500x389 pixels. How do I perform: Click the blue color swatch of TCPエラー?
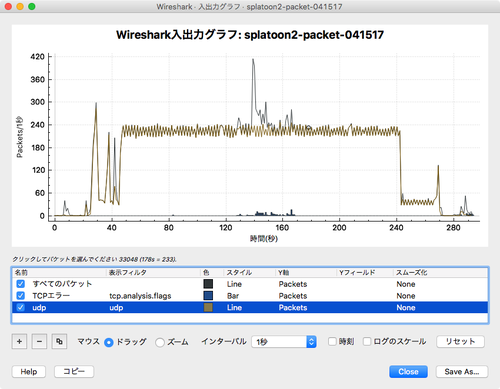pyautogui.click(x=208, y=296)
